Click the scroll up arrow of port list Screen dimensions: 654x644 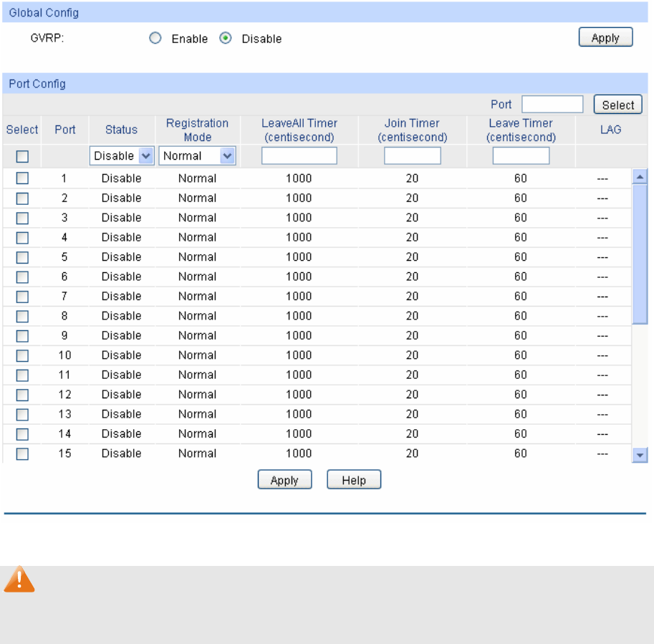[x=640, y=176]
